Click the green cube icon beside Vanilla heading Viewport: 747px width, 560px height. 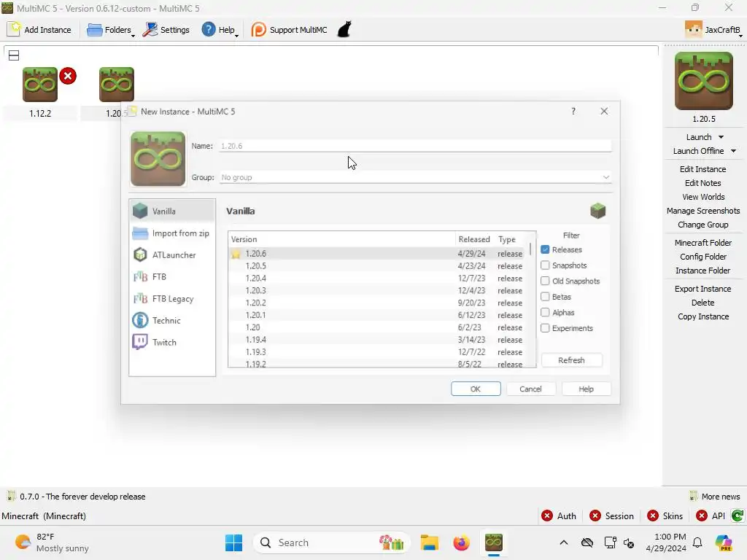coord(597,211)
